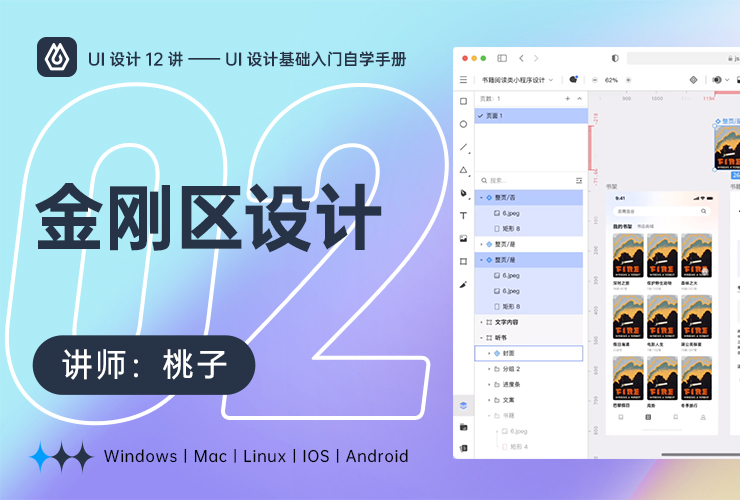740x500 pixels.
Task: Select the 封面 layer row
Action: coord(529,353)
